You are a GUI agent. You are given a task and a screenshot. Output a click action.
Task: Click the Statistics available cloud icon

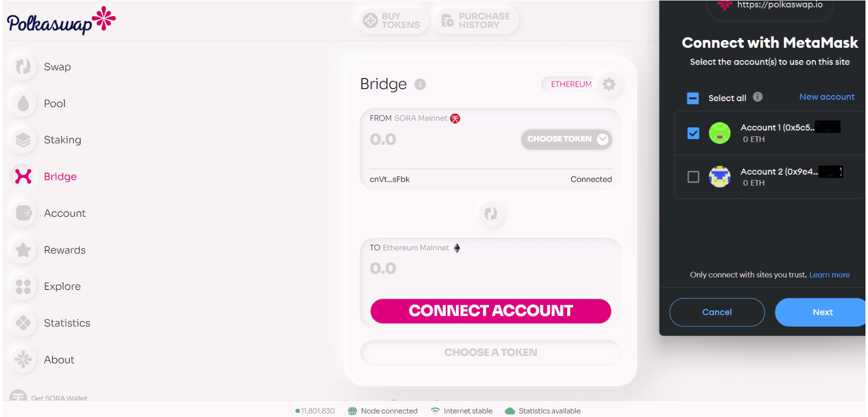(x=510, y=411)
